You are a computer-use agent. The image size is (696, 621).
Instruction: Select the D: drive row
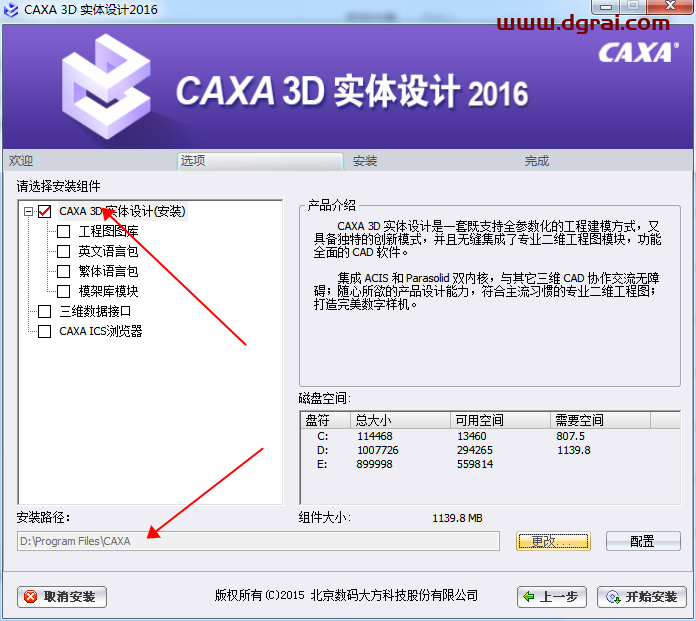tap(490, 450)
